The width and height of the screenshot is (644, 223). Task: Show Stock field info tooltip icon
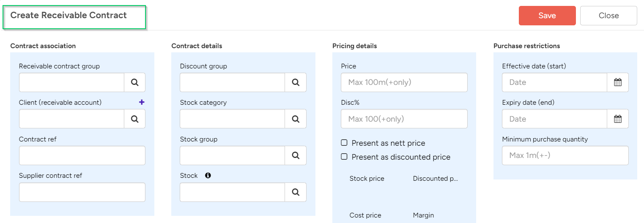208,175
